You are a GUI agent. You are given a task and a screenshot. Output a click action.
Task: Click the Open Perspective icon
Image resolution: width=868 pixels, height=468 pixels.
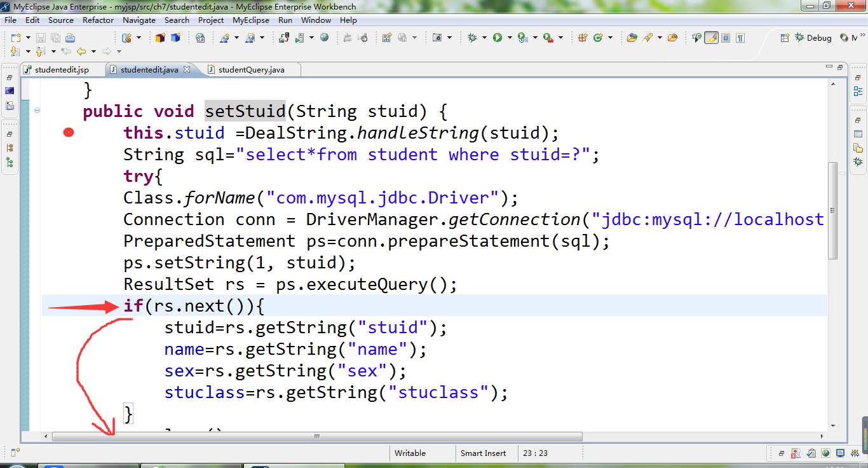click(784, 38)
